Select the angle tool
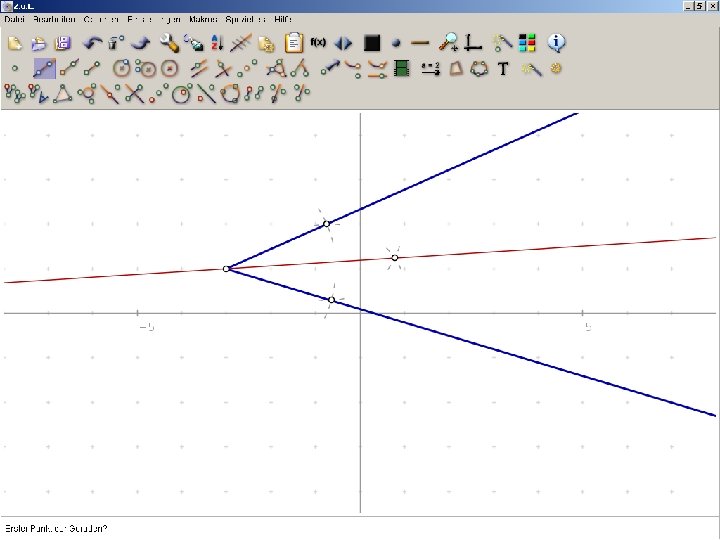 [x=300, y=68]
